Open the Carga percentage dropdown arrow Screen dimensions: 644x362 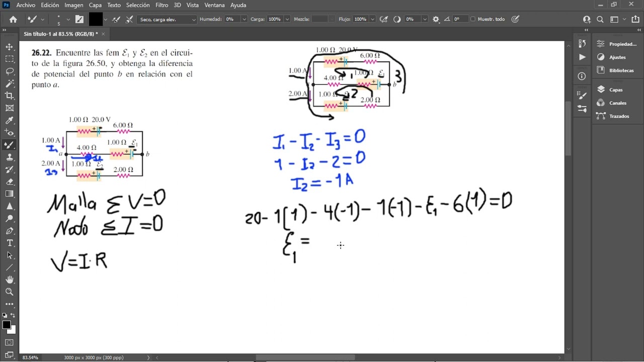(x=287, y=19)
